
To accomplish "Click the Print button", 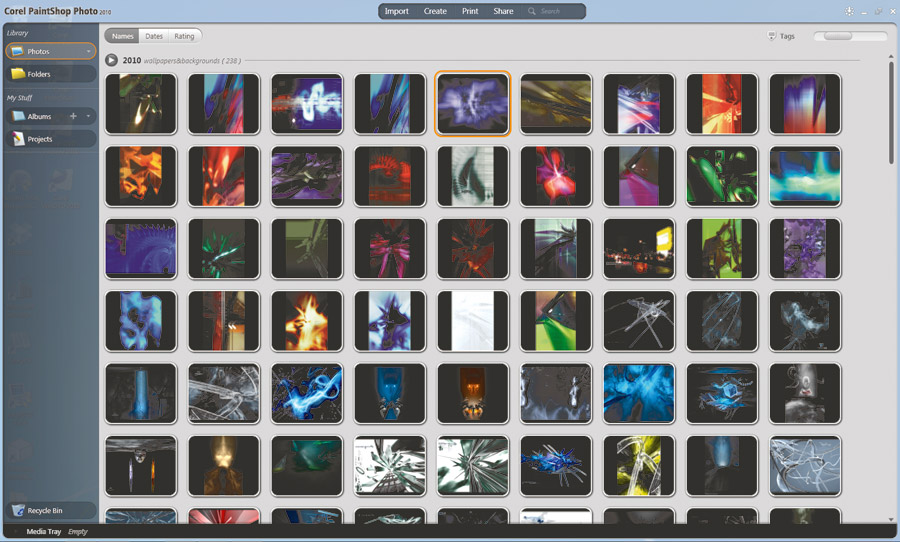I will (470, 11).
